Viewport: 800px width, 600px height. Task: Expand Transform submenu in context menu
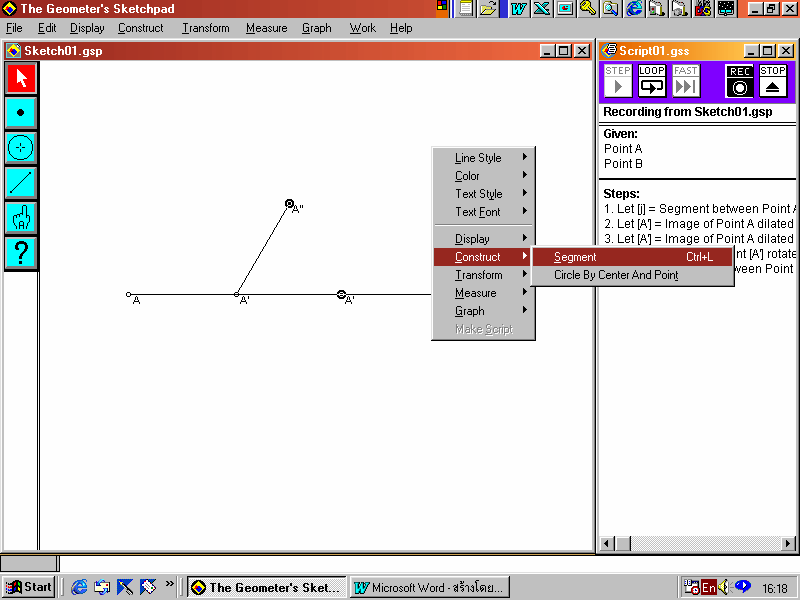(483, 275)
